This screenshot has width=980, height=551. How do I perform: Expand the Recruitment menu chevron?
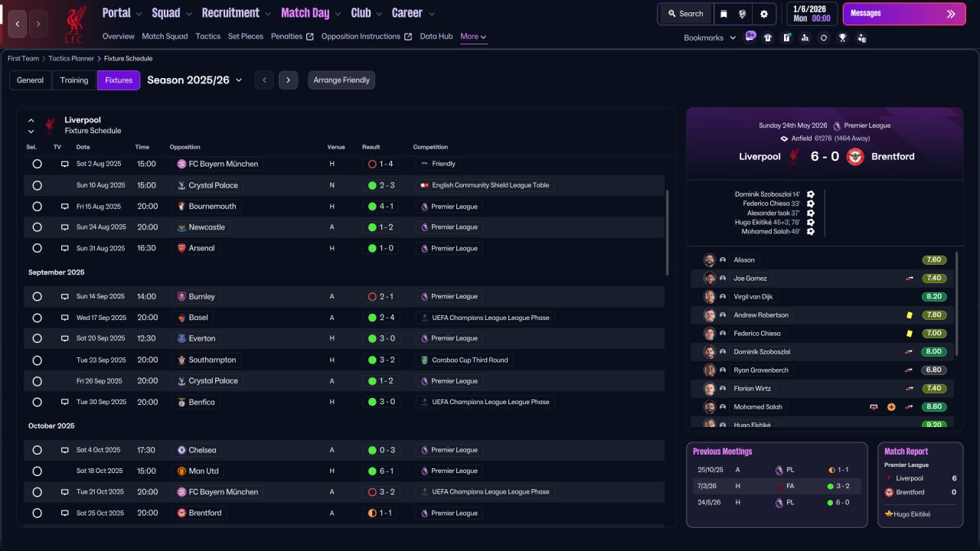click(267, 14)
